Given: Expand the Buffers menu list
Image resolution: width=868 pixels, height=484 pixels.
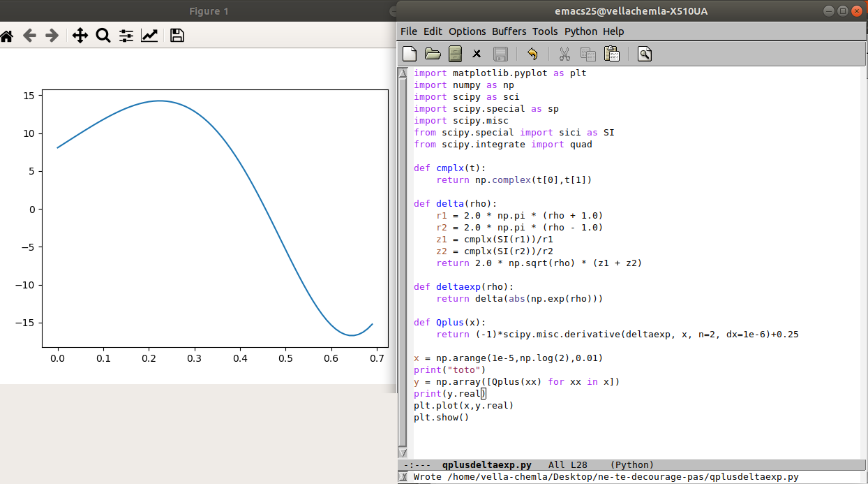Looking at the screenshot, I should 509,31.
